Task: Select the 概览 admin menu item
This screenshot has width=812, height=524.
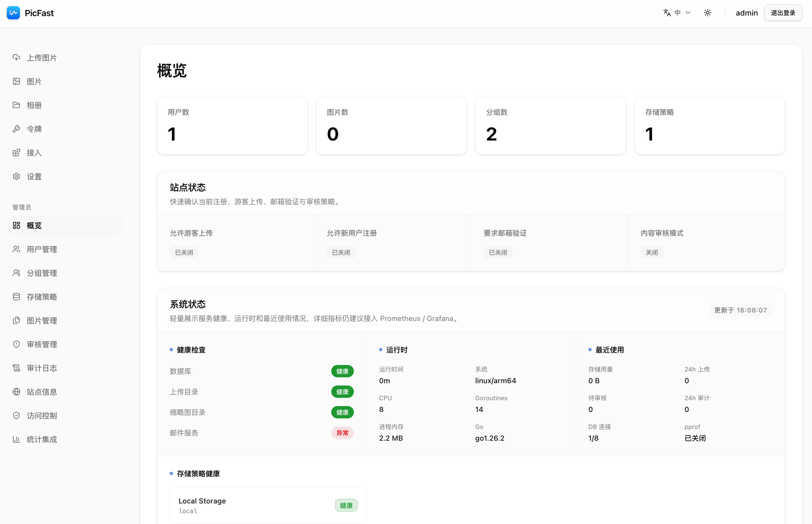Action: (x=64, y=225)
